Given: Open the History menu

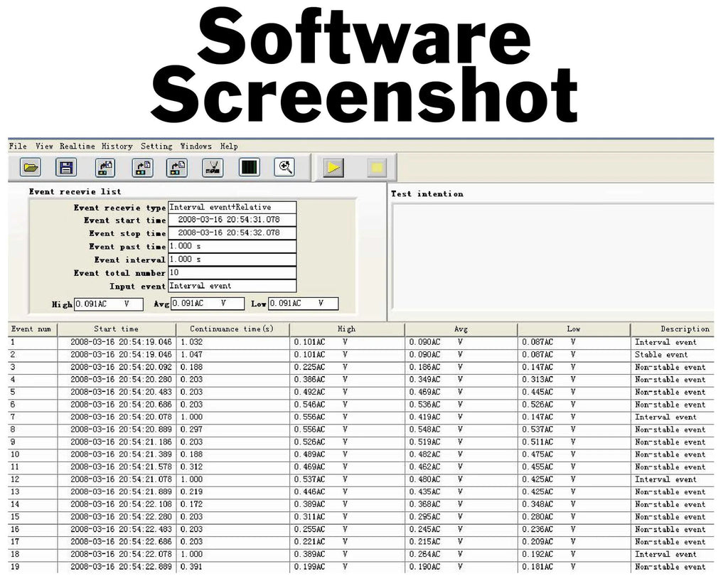Looking at the screenshot, I should click(x=117, y=146).
